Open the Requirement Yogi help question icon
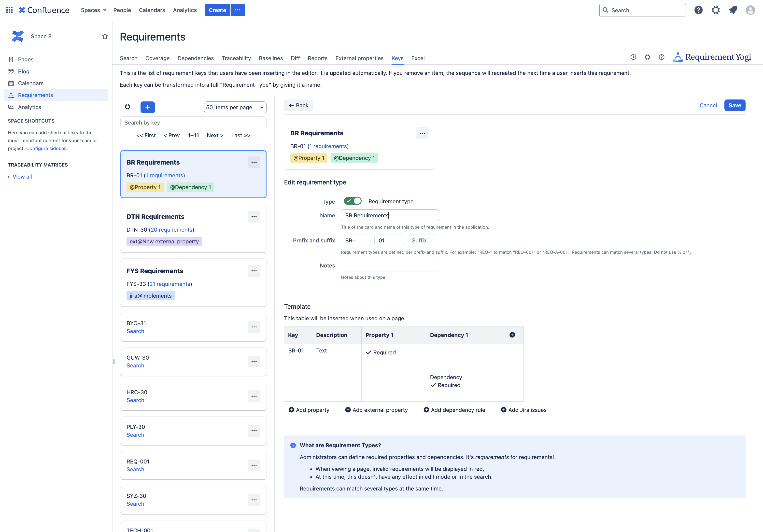This screenshot has width=763, height=532. pyautogui.click(x=661, y=57)
